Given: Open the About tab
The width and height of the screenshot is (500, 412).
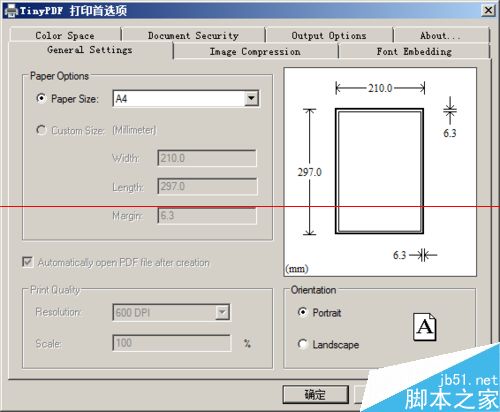Looking at the screenshot, I should (441, 36).
